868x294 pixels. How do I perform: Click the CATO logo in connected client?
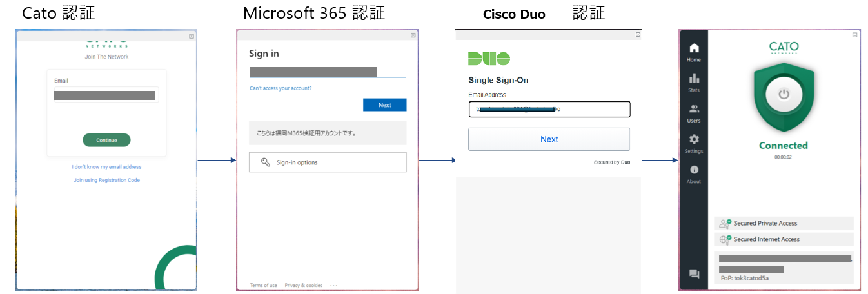click(784, 48)
